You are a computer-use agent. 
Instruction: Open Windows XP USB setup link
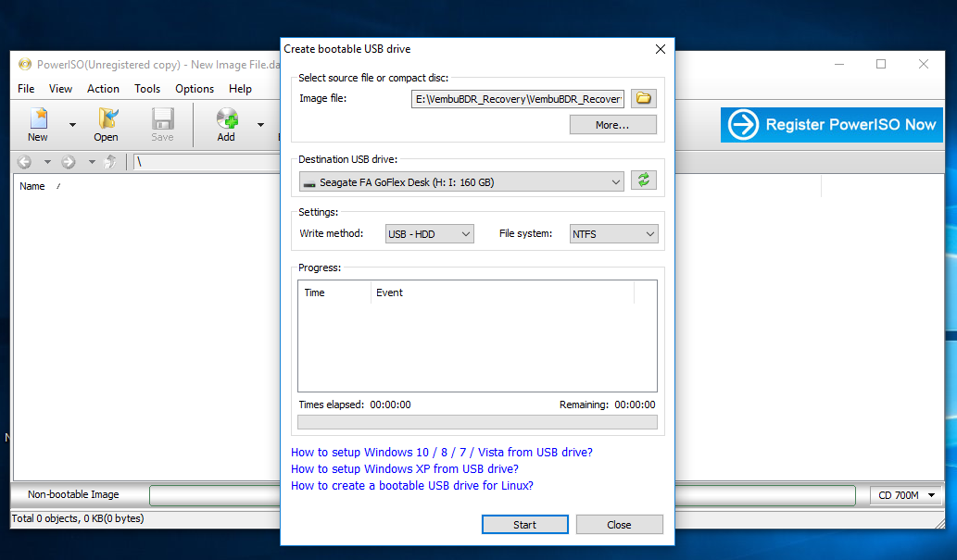click(405, 468)
